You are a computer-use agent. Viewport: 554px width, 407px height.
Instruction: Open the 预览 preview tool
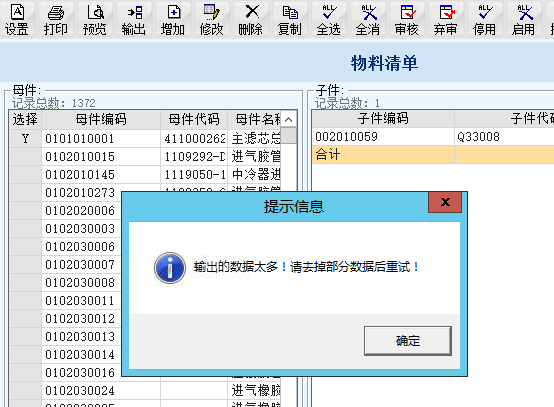coord(95,19)
